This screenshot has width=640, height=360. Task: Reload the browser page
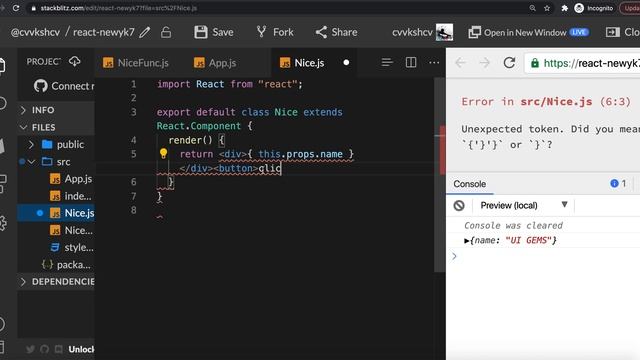point(16,8)
